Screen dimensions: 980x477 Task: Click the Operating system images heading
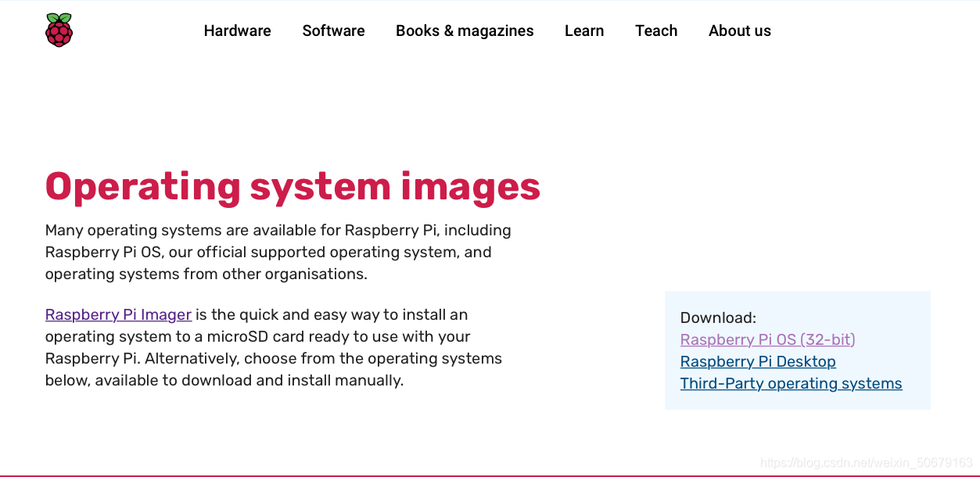coord(293,187)
